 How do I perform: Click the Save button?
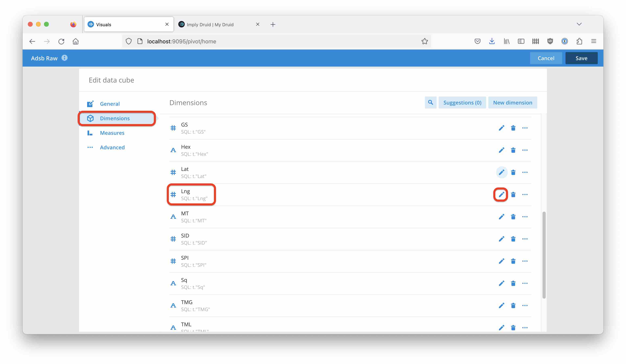(x=581, y=58)
